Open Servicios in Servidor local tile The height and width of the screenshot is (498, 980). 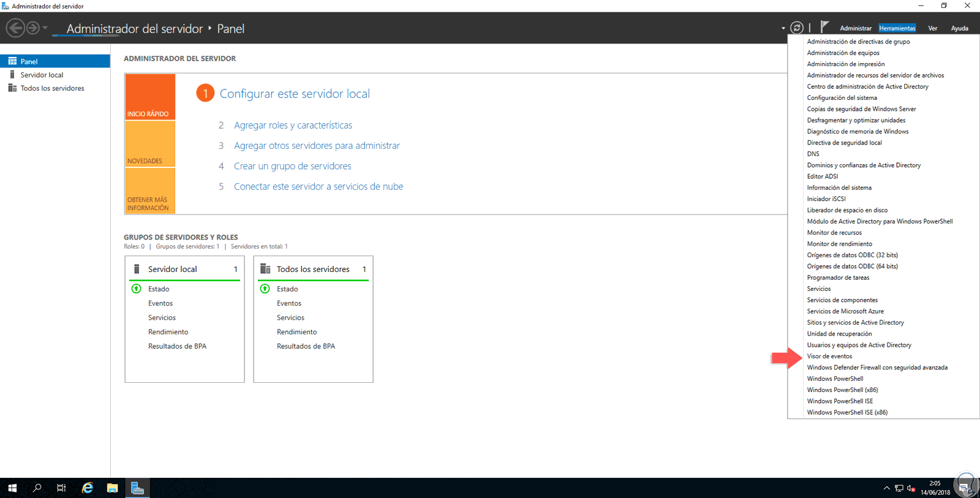pyautogui.click(x=162, y=317)
